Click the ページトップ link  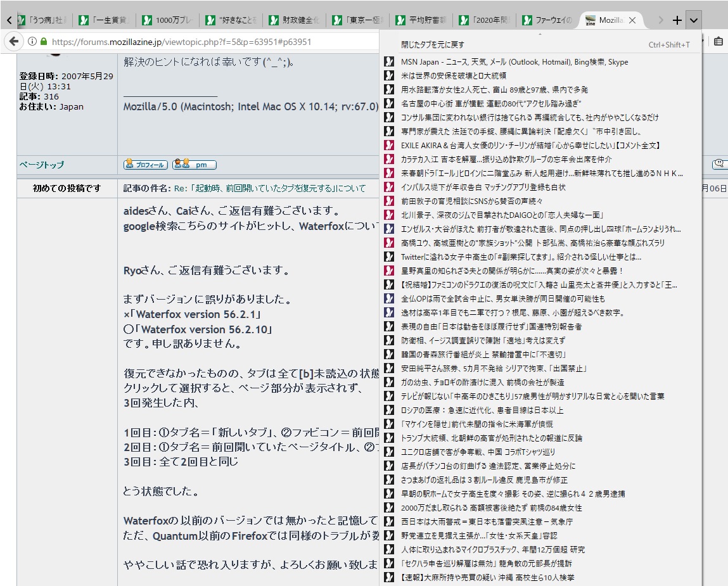tap(41, 165)
